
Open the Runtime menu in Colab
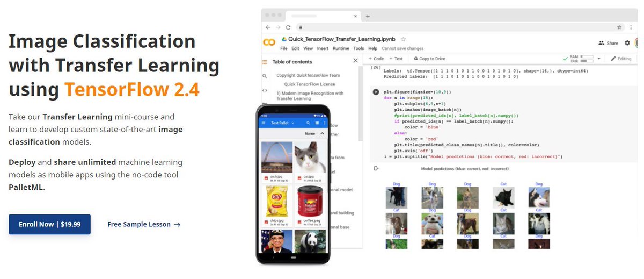coord(341,48)
